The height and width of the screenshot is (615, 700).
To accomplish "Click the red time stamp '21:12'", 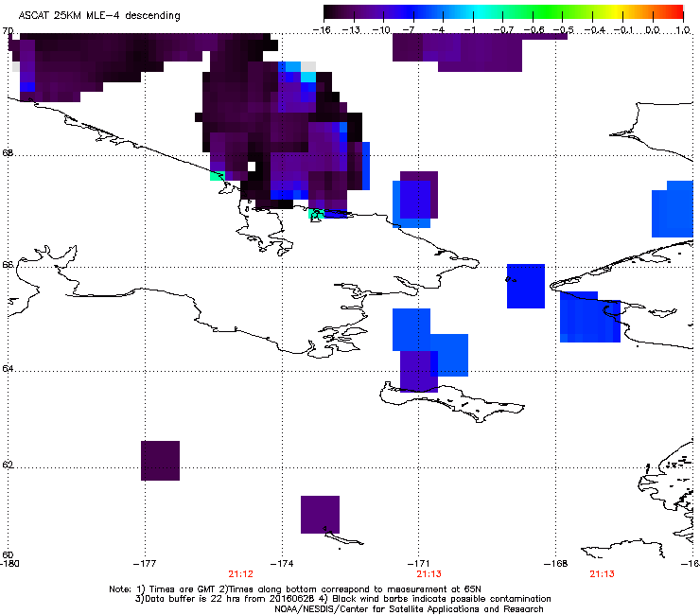I will coord(240,574).
